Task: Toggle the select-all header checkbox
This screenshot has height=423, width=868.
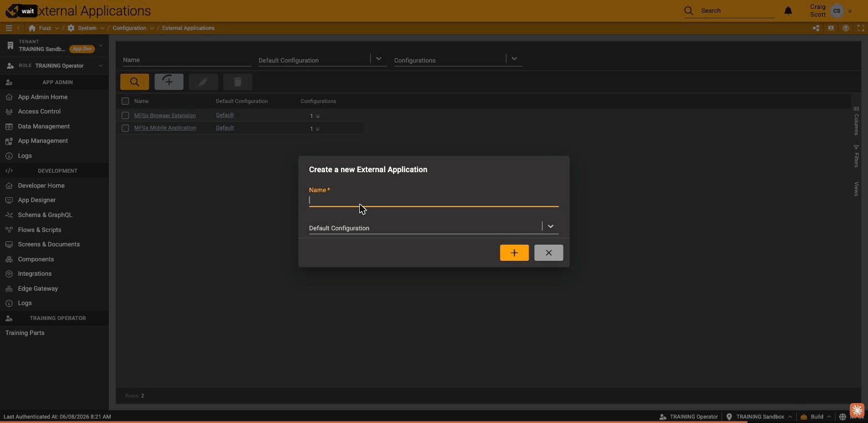Action: click(x=125, y=101)
